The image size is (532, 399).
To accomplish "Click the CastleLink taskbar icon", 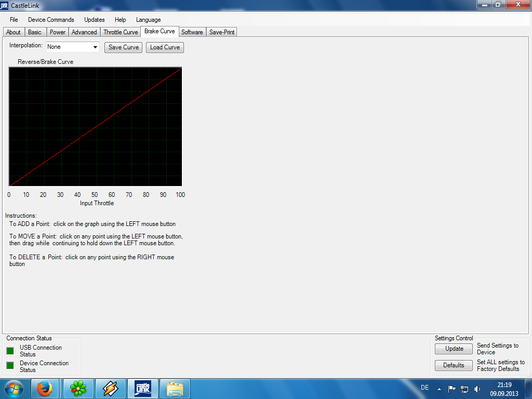I will (143, 389).
